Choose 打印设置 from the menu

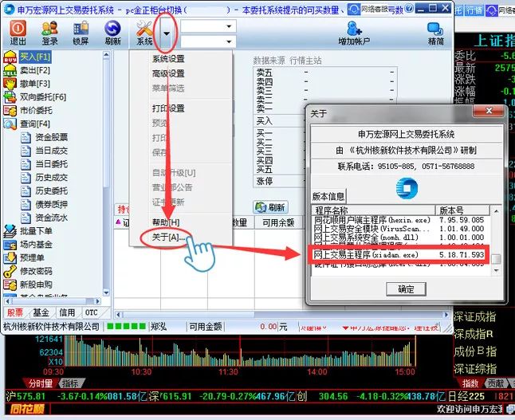click(x=168, y=108)
